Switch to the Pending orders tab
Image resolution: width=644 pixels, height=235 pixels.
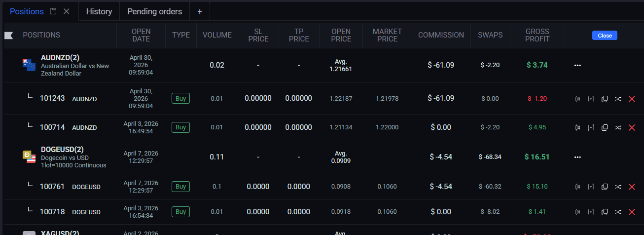click(x=155, y=11)
